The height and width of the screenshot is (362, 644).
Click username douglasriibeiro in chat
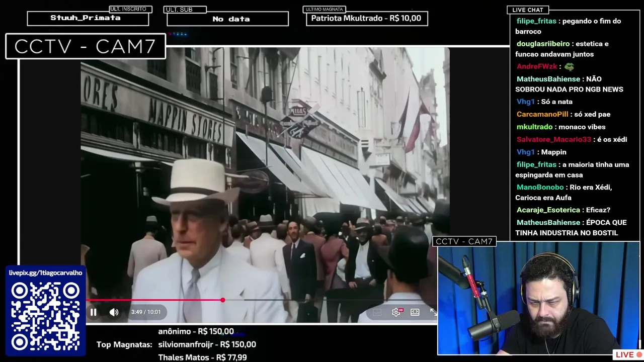tap(543, 44)
